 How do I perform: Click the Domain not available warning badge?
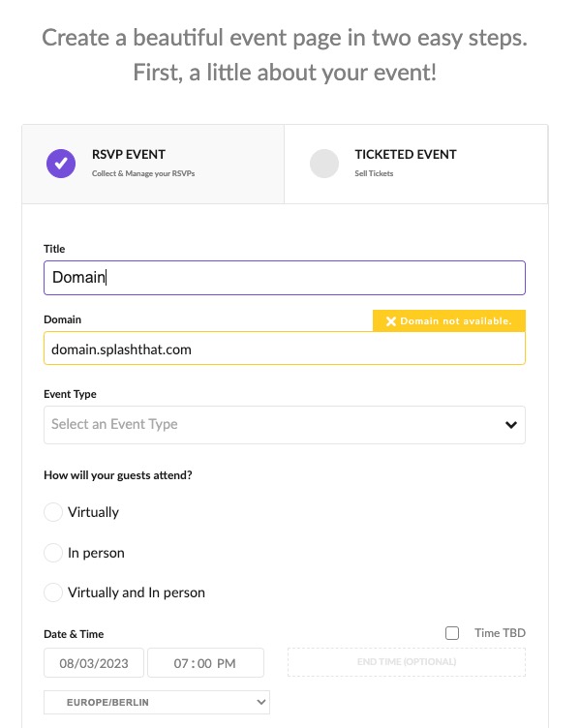coord(449,320)
